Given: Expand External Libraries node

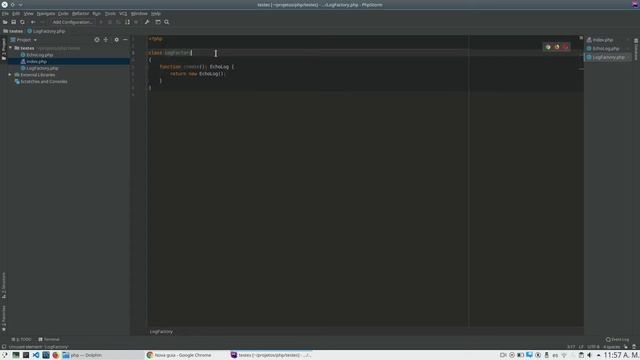Looking at the screenshot, I should coord(10,75).
